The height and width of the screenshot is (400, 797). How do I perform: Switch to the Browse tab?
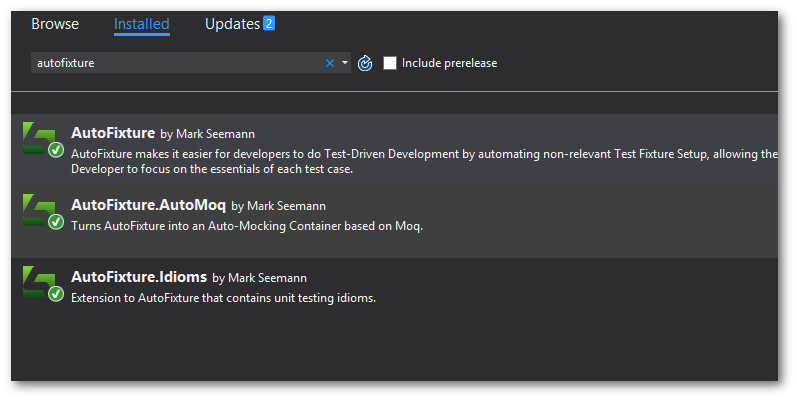click(x=55, y=24)
